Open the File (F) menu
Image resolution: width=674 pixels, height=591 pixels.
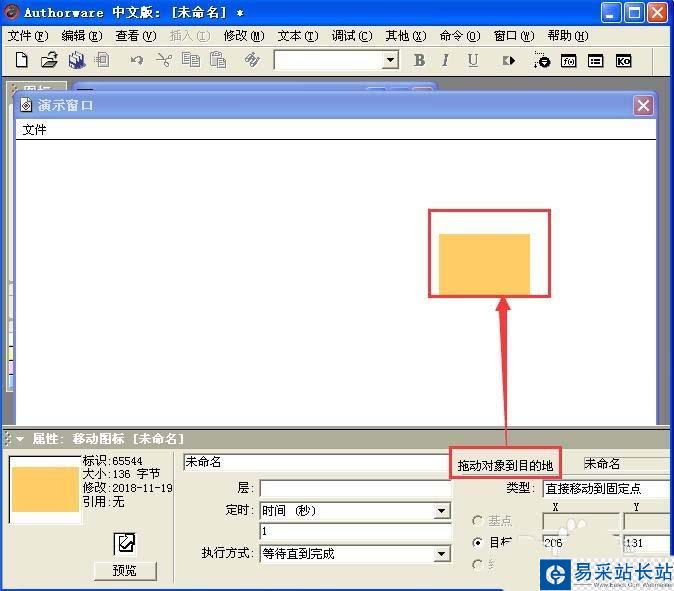click(28, 36)
